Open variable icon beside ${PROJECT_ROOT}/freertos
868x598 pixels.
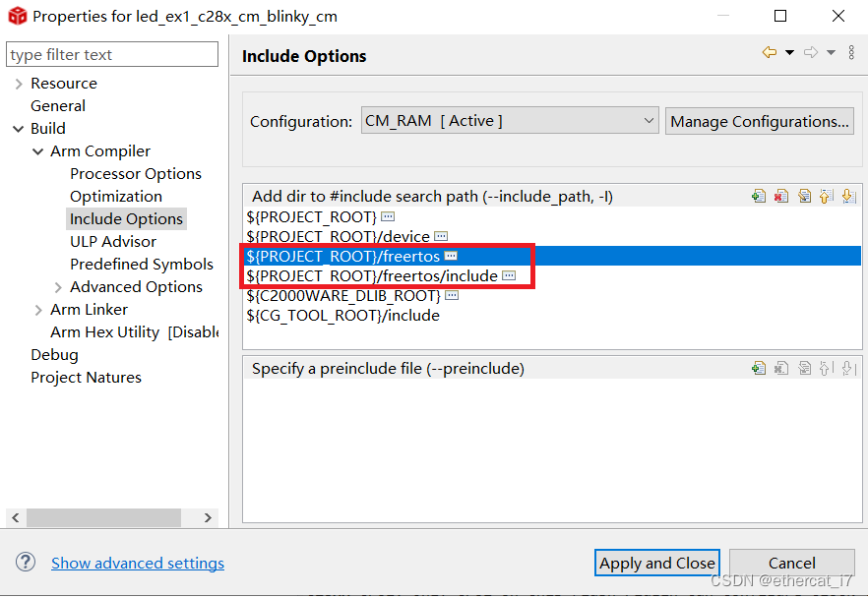click(451, 256)
